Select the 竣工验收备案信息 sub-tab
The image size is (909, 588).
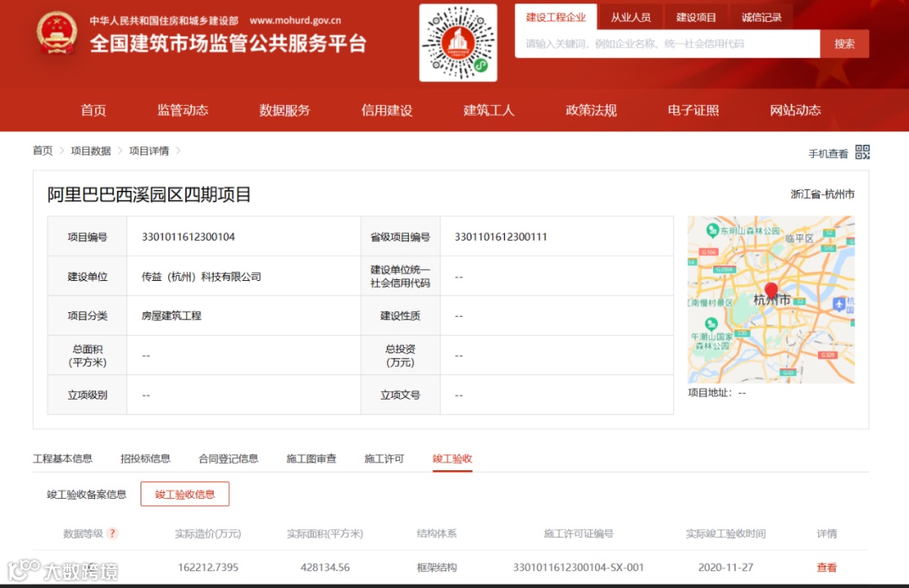tap(87, 494)
